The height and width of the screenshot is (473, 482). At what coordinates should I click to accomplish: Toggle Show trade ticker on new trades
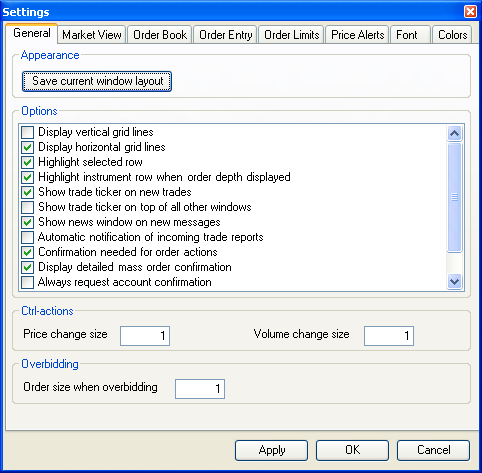(x=27, y=192)
